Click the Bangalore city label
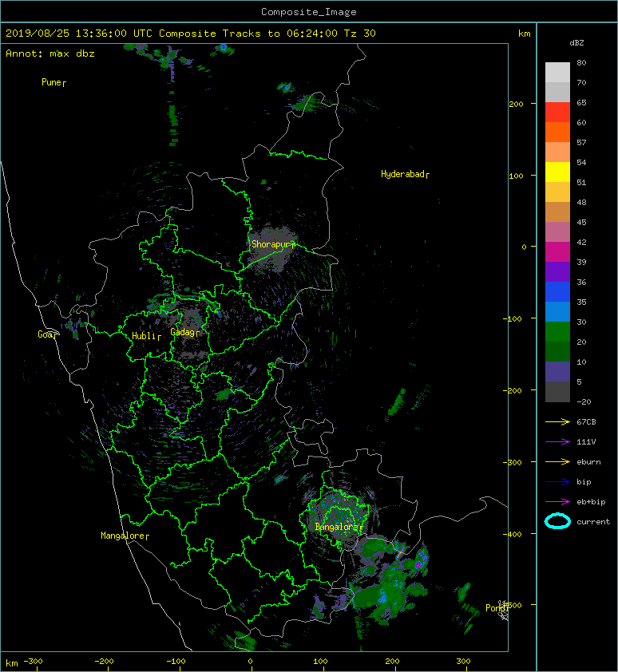618x672 pixels. pyautogui.click(x=337, y=527)
